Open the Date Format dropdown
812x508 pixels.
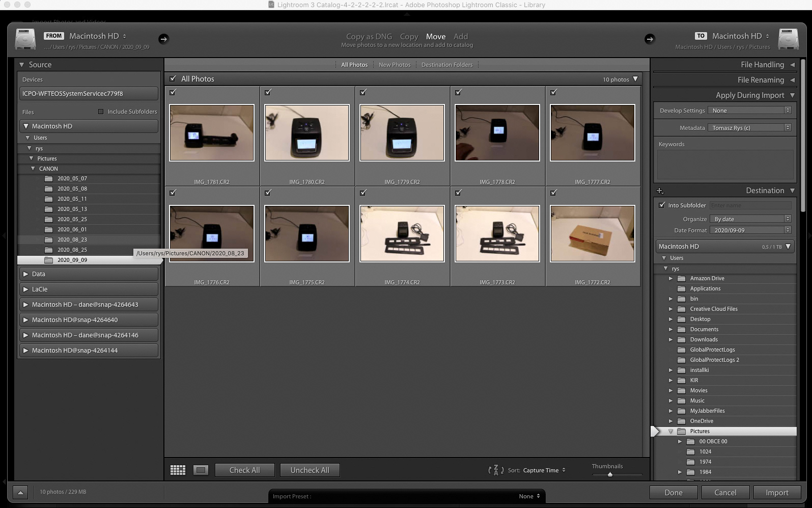750,230
